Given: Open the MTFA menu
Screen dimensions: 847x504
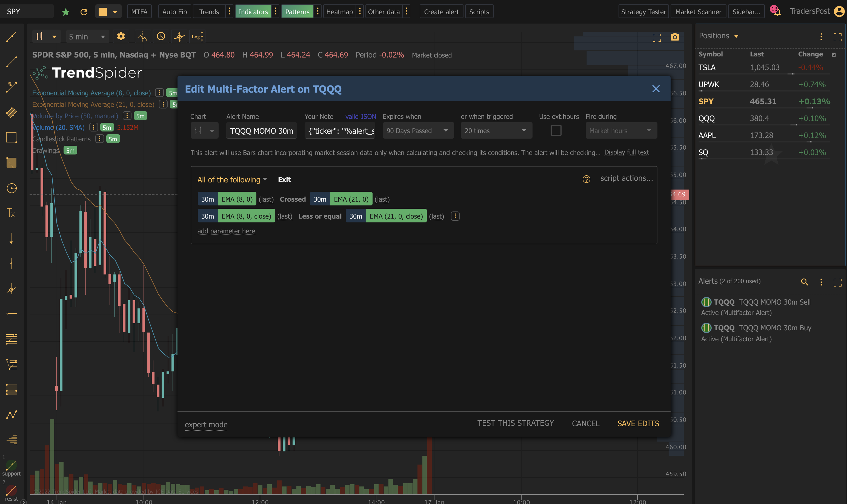Looking at the screenshot, I should 139,12.
